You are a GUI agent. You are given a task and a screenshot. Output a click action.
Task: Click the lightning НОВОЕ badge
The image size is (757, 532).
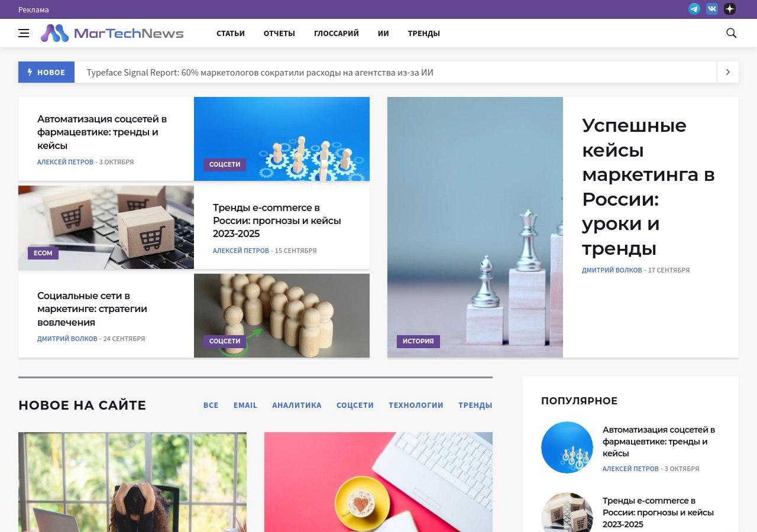(46, 72)
